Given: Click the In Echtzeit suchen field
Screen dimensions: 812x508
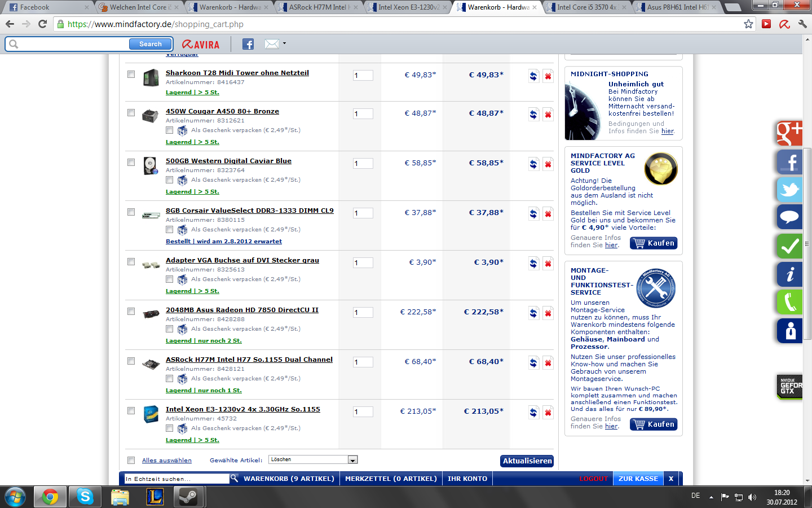Looking at the screenshot, I should [x=176, y=479].
